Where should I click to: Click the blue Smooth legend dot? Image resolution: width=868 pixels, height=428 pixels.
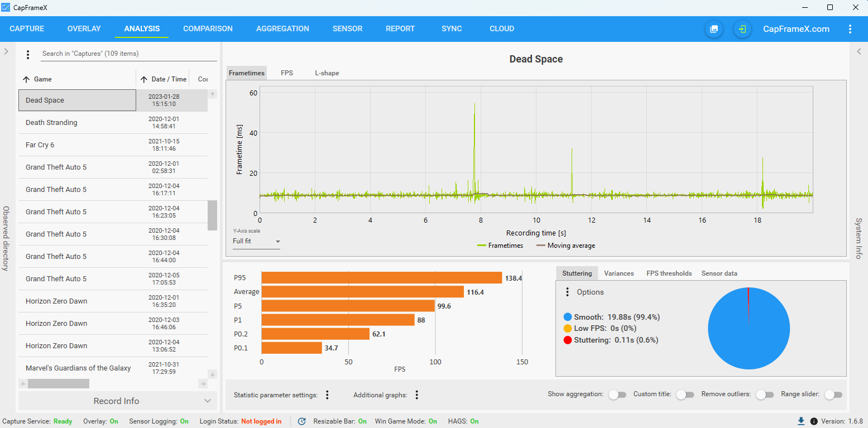click(x=568, y=317)
